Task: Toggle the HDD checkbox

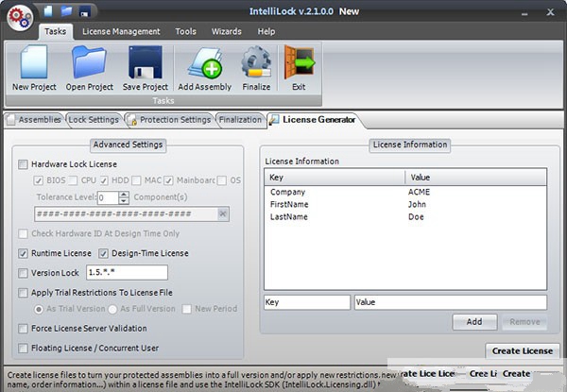Action: click(x=104, y=180)
